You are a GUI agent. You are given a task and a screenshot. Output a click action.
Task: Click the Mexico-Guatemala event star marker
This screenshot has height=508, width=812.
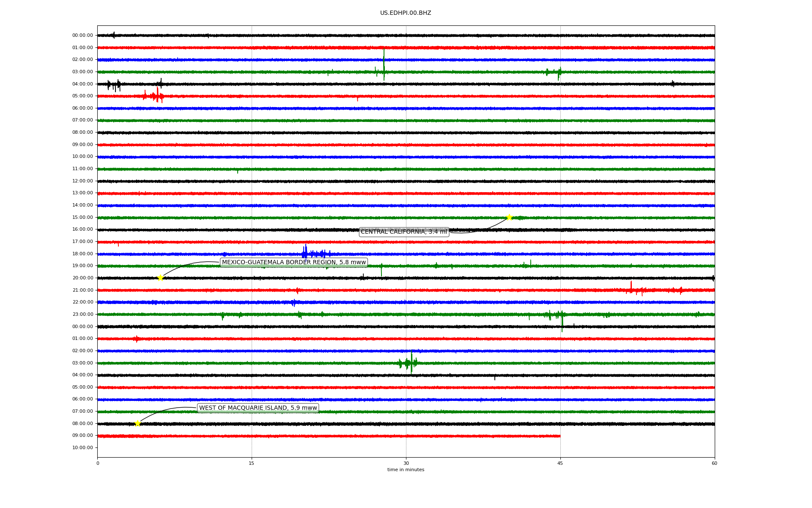coord(160,278)
